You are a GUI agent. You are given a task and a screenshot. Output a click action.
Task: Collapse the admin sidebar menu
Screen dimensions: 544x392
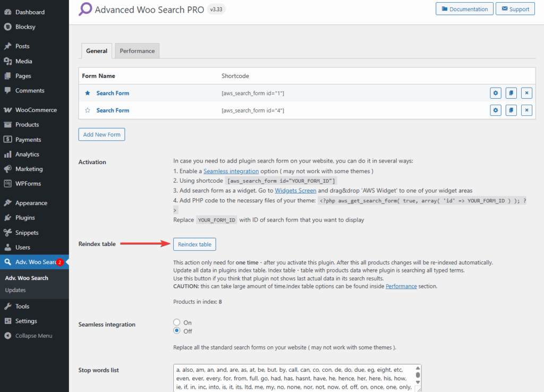(x=31, y=335)
